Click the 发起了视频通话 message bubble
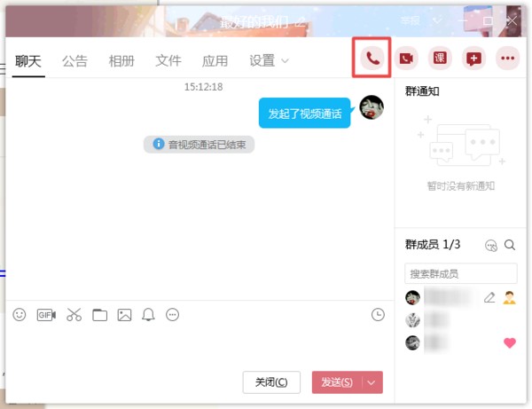The width and height of the screenshot is (532, 409). 304,114
